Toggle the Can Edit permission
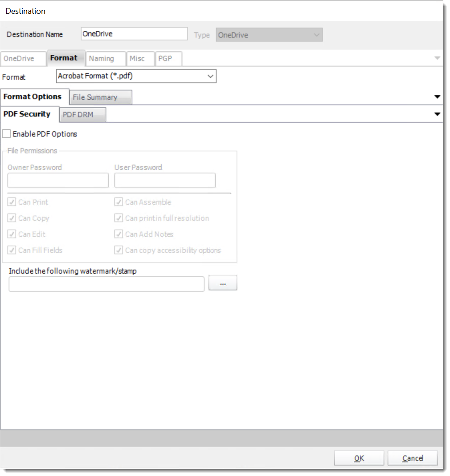The image size is (450, 476). pos(12,234)
